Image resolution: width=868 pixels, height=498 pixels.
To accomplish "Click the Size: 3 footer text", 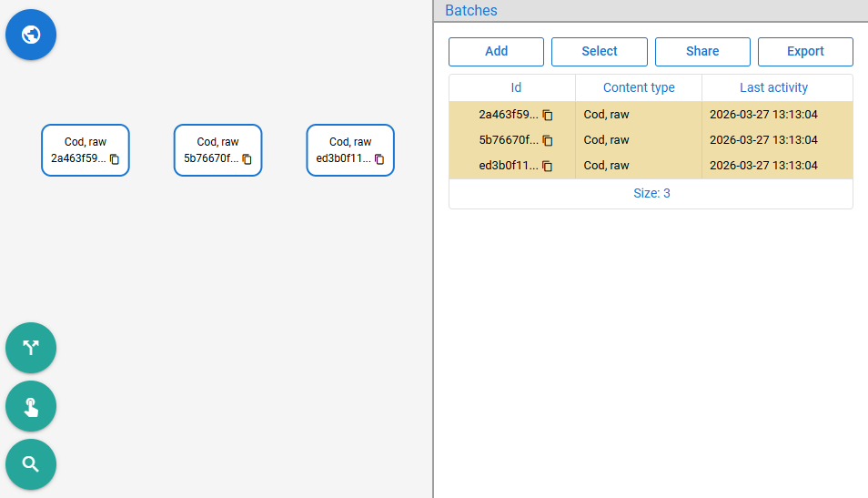I will click(651, 193).
